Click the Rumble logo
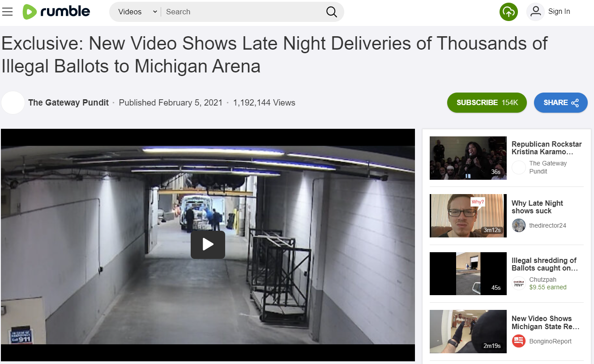 (x=56, y=12)
